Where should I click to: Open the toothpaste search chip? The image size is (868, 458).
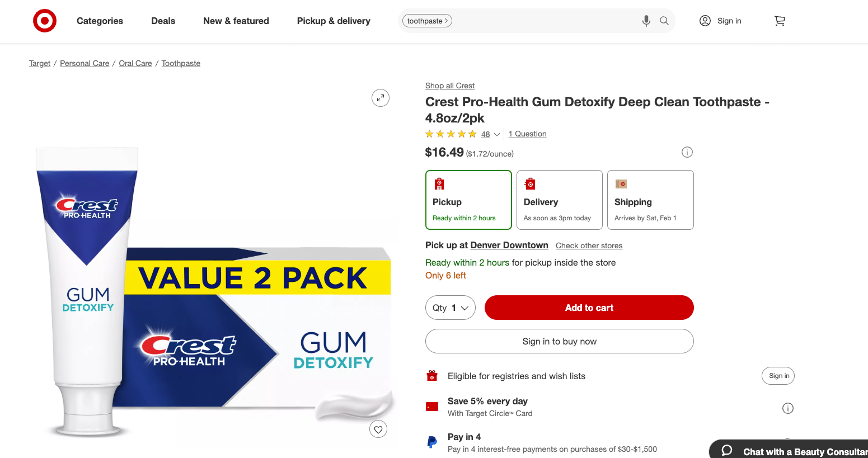(427, 21)
